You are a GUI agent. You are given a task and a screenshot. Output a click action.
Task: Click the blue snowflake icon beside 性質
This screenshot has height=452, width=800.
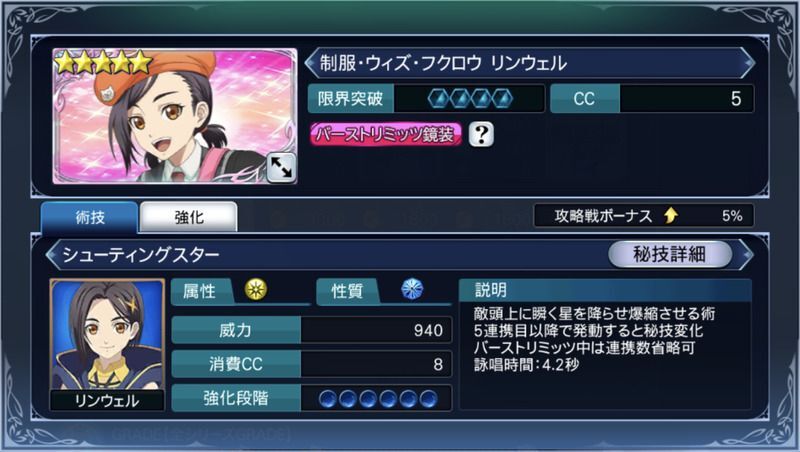pyautogui.click(x=412, y=289)
